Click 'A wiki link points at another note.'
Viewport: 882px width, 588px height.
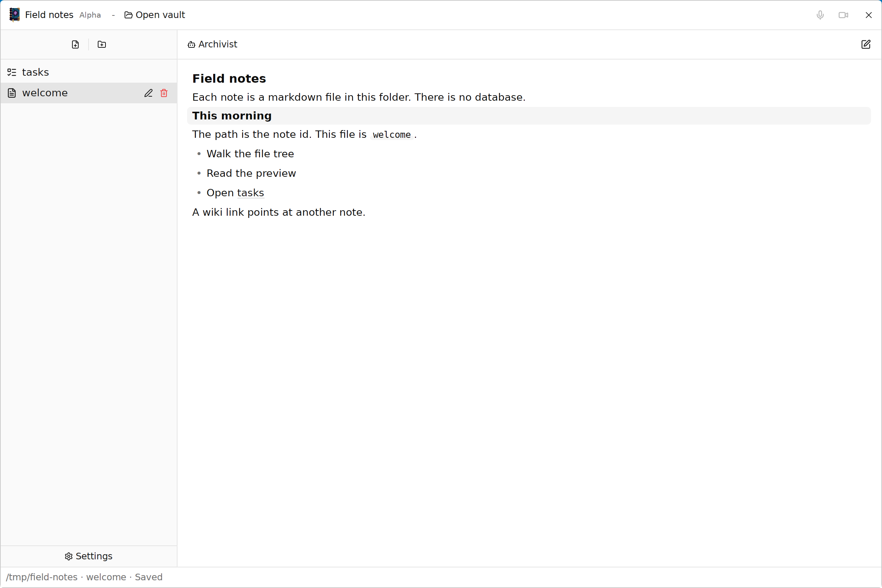[279, 212]
